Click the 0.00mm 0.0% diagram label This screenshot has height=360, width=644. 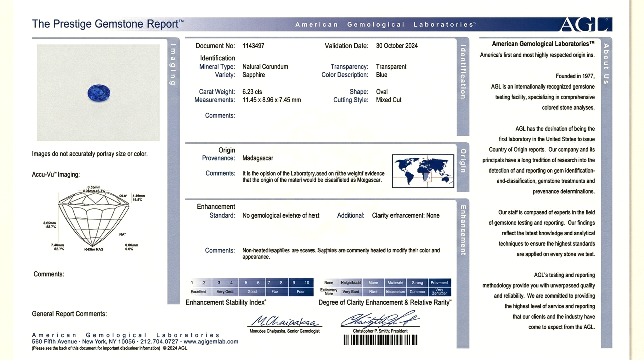pos(131,247)
